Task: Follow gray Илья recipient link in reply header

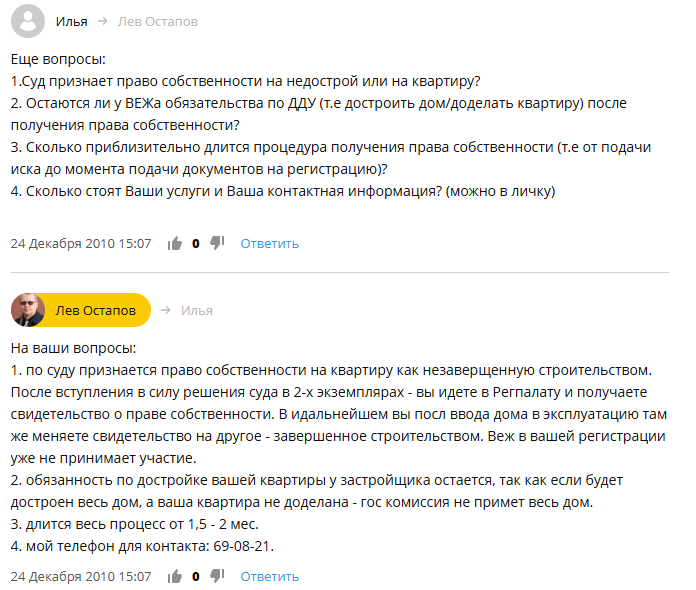Action: click(197, 310)
